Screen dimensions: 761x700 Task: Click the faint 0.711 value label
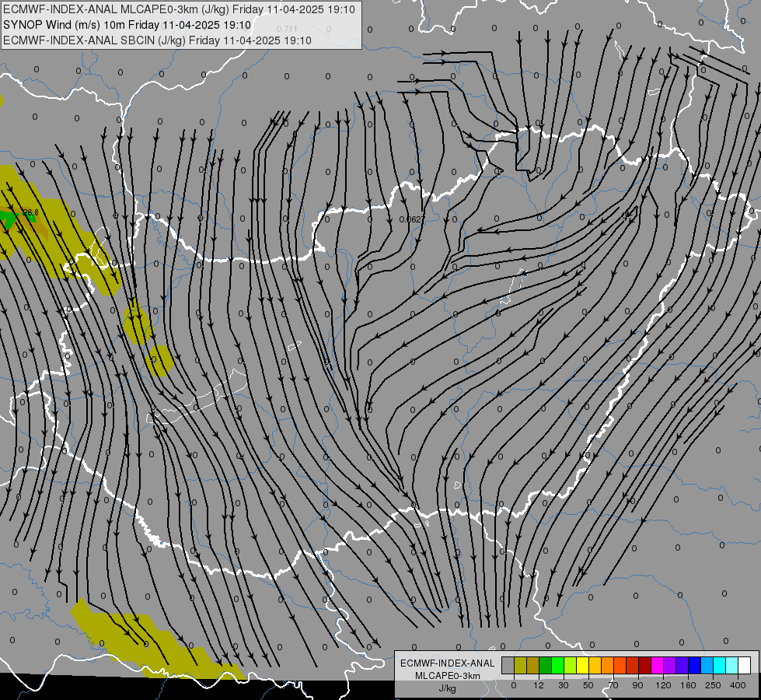(287, 29)
